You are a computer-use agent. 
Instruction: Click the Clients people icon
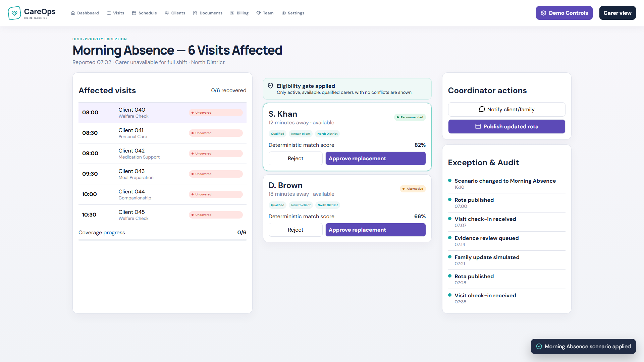tap(167, 13)
